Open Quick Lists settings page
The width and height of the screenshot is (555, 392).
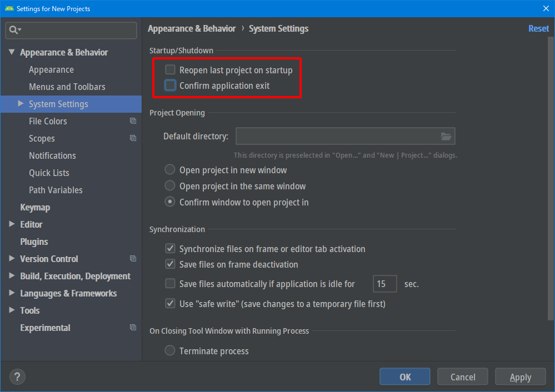click(x=49, y=173)
